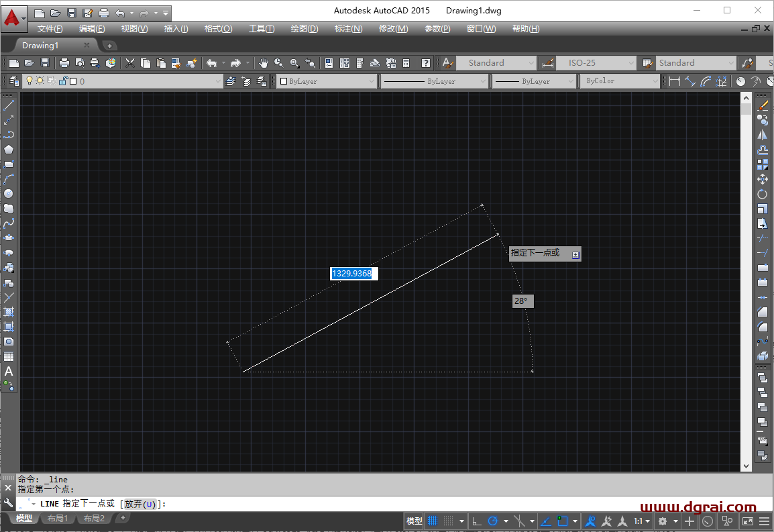The width and height of the screenshot is (774, 532).
Task: Select the Polygon draw tool
Action: [x=9, y=149]
